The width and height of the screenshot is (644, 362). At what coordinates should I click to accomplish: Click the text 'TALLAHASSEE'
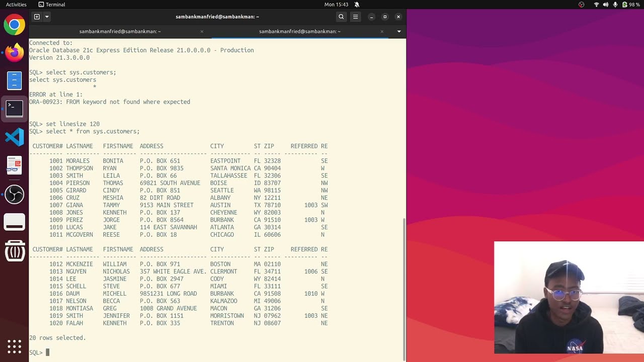point(229,176)
